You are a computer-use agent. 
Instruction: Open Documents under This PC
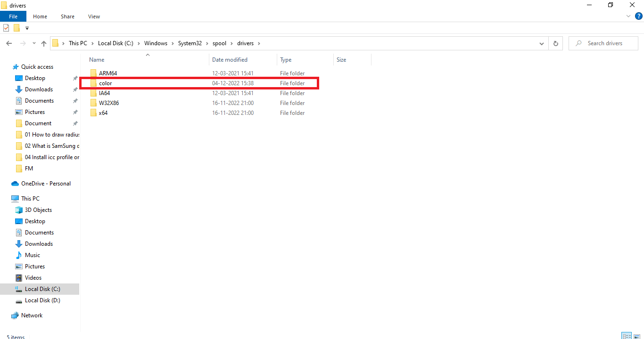click(39, 233)
